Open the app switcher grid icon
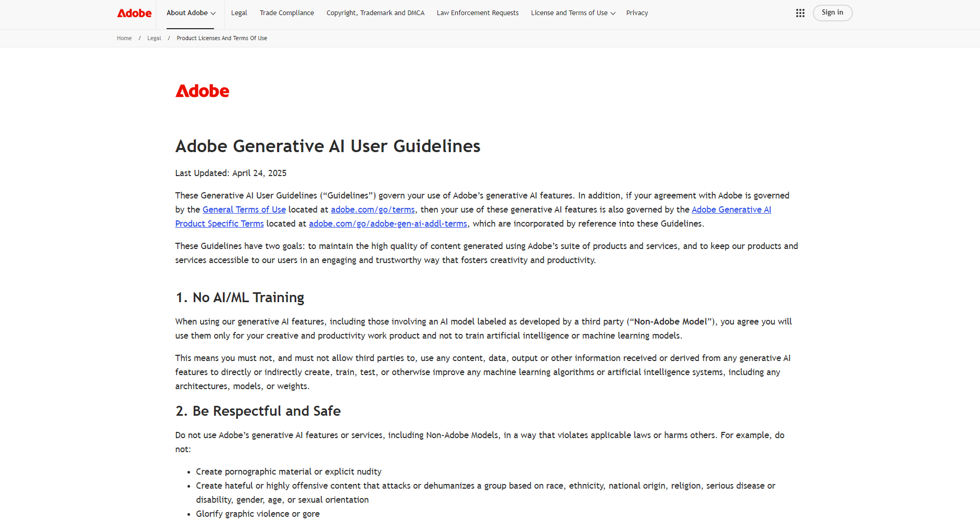 [800, 13]
